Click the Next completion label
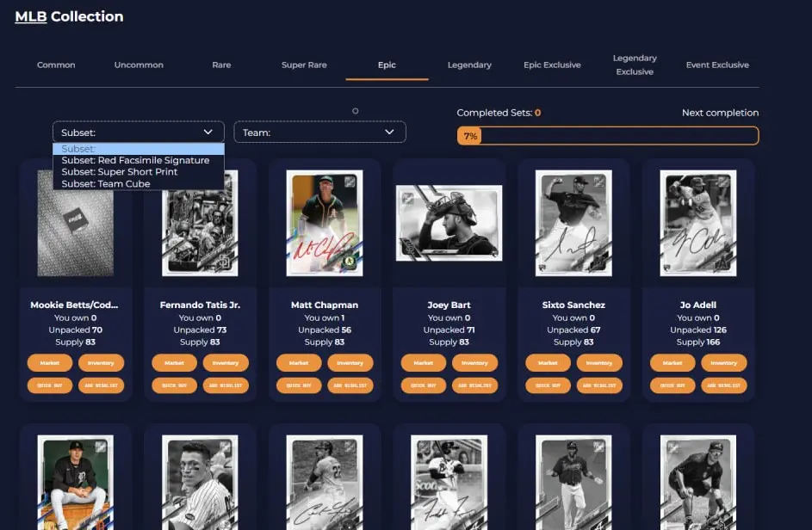Image resolution: width=812 pixels, height=530 pixels. click(720, 113)
